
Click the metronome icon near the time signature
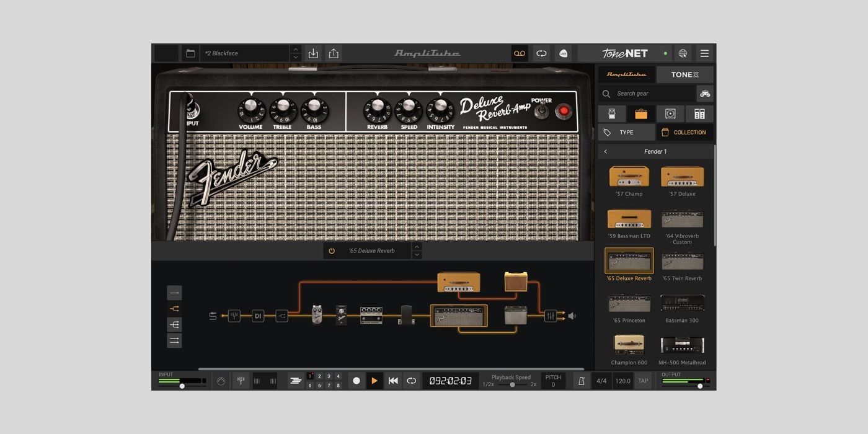click(x=581, y=380)
